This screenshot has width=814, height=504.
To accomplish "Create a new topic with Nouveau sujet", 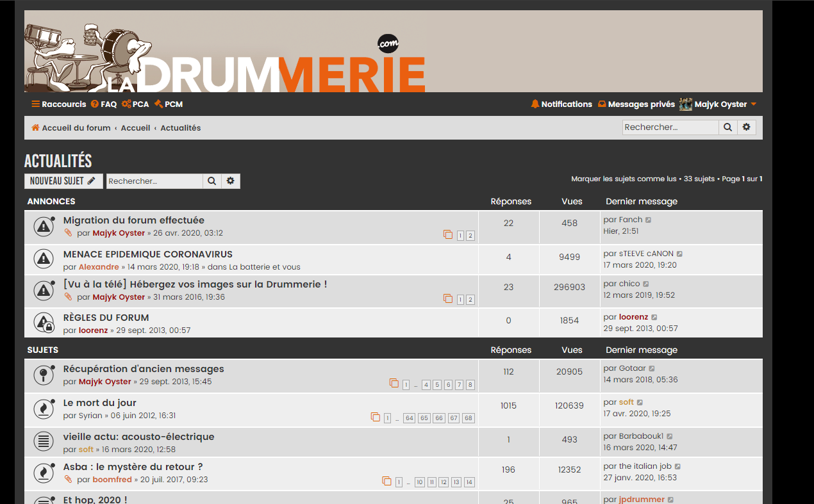I will pos(63,181).
